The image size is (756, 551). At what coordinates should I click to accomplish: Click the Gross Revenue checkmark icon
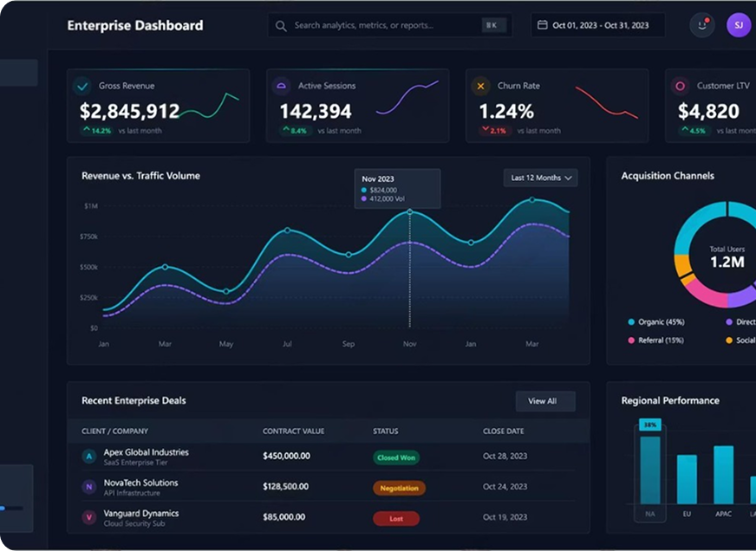coord(82,87)
